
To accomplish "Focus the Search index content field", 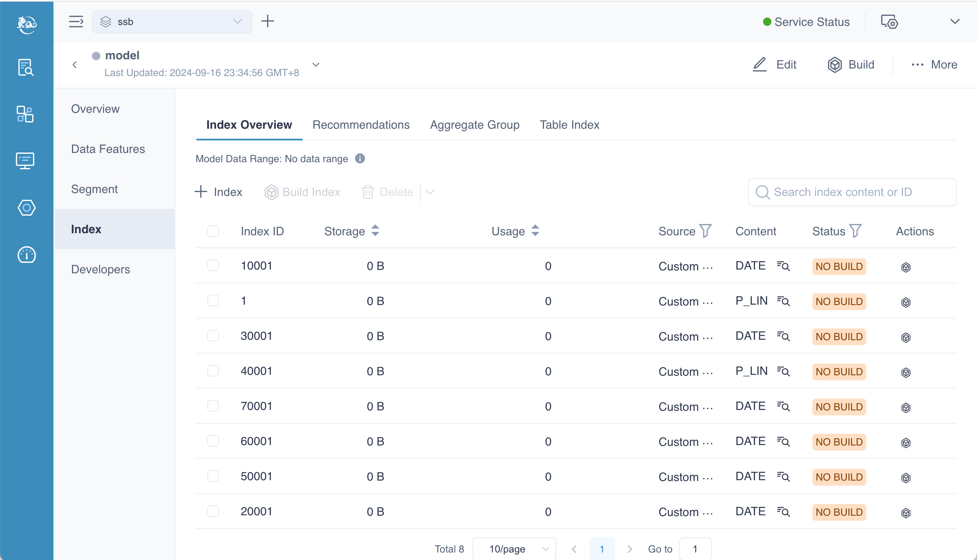I will [852, 192].
